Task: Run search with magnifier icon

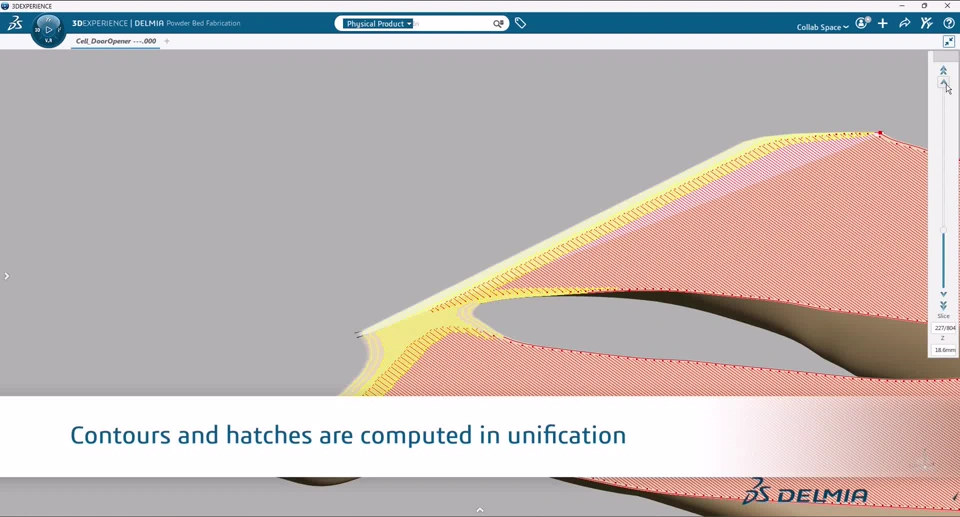Action: pyautogui.click(x=498, y=23)
